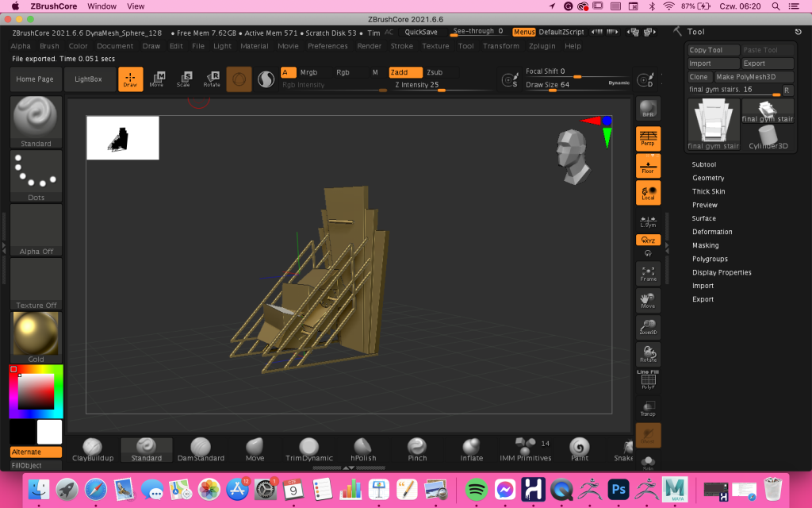812x508 pixels.
Task: Frame the mesh with the Frame button
Action: (648, 274)
